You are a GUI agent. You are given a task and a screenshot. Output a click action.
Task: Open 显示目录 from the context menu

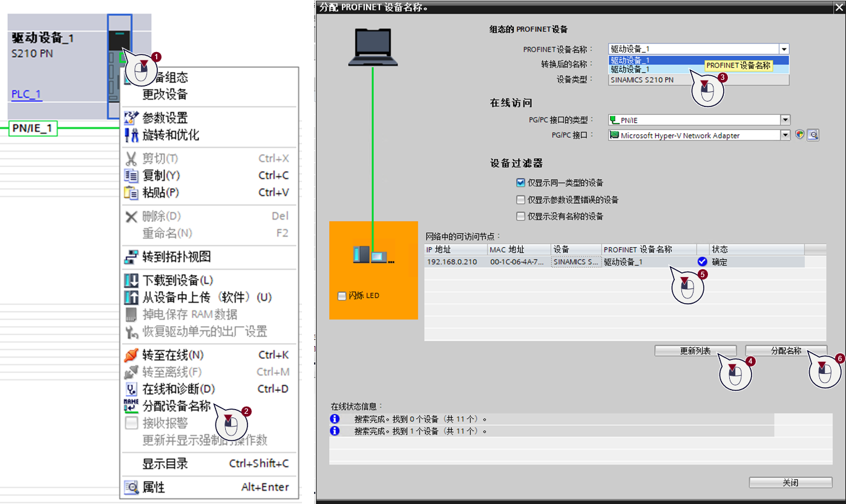(209, 463)
